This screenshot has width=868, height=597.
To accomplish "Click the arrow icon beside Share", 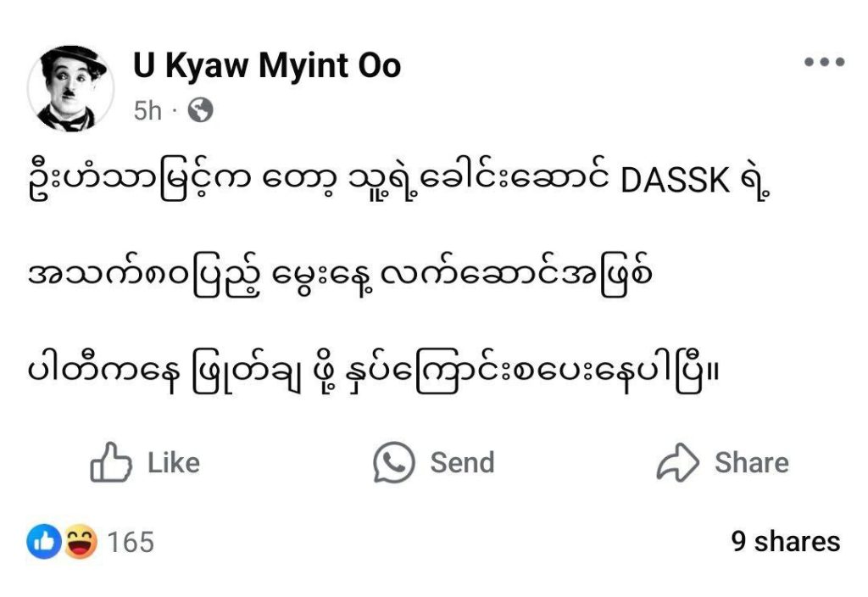I will pyautogui.click(x=678, y=463).
